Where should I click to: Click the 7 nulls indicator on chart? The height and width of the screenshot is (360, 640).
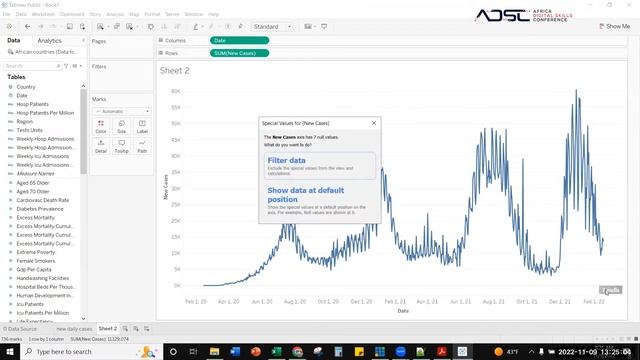(x=610, y=290)
